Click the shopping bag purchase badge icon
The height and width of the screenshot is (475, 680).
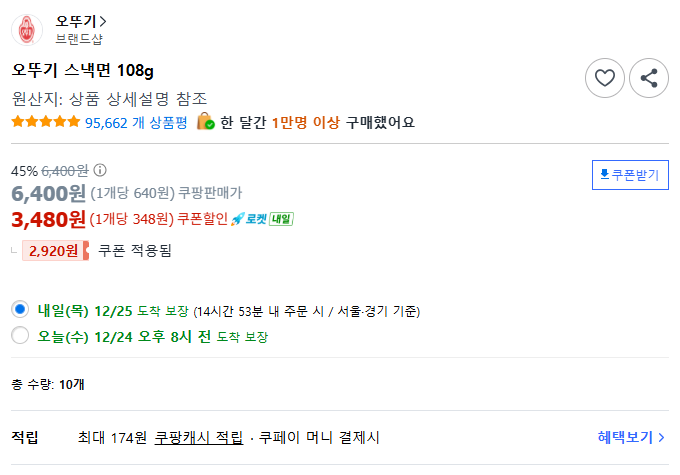(x=205, y=122)
